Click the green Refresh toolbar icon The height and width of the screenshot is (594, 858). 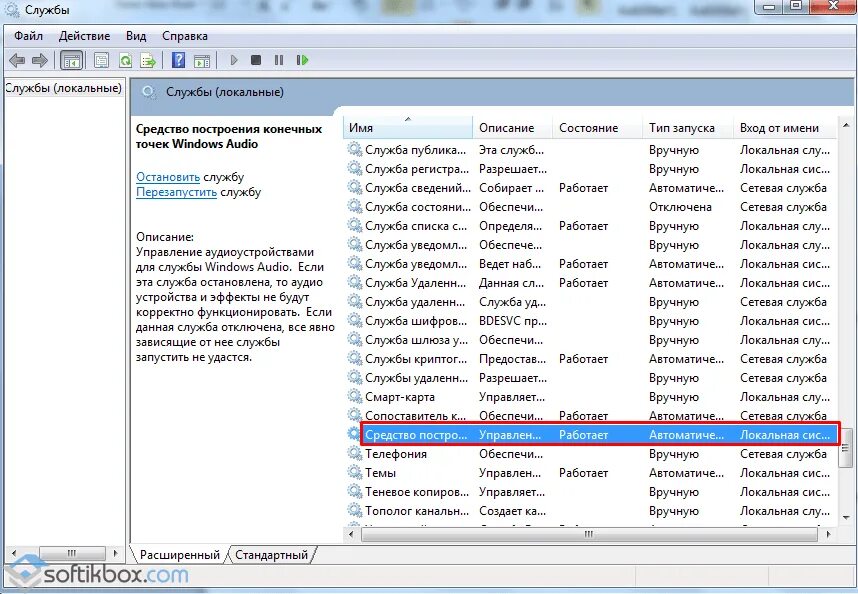125,60
